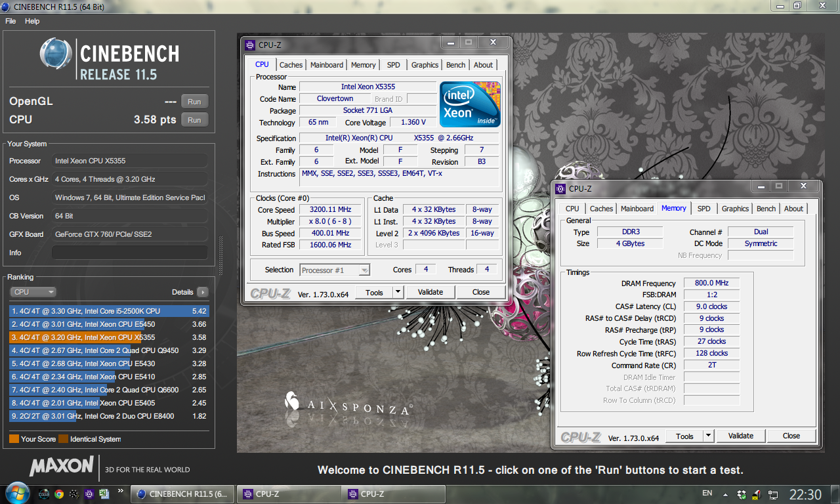The image size is (840, 504).
Task: Select the first CPU-Z taskbar button
Action: coord(289,494)
